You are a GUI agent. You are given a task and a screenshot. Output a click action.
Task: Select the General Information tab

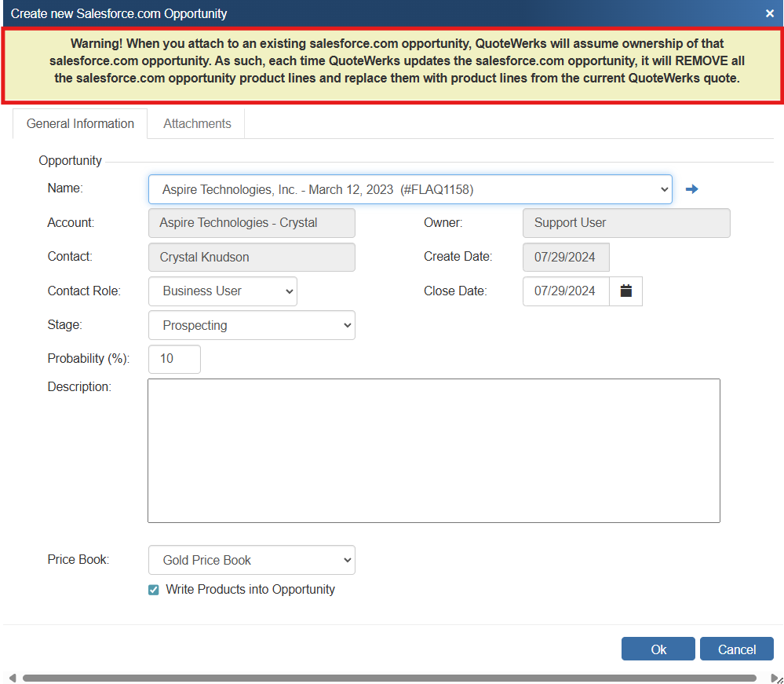(80, 124)
